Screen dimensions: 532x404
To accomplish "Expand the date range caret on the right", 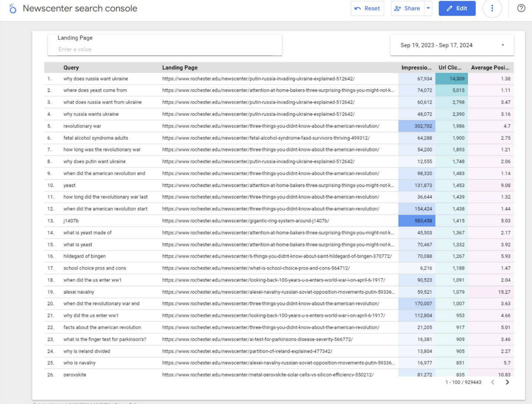I will [502, 45].
